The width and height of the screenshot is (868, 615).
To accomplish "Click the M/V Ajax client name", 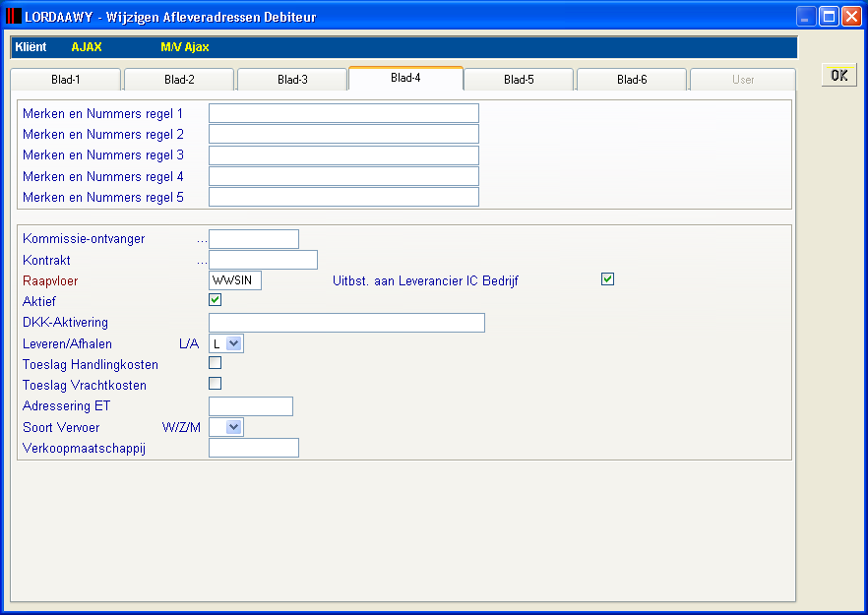I will tap(185, 47).
